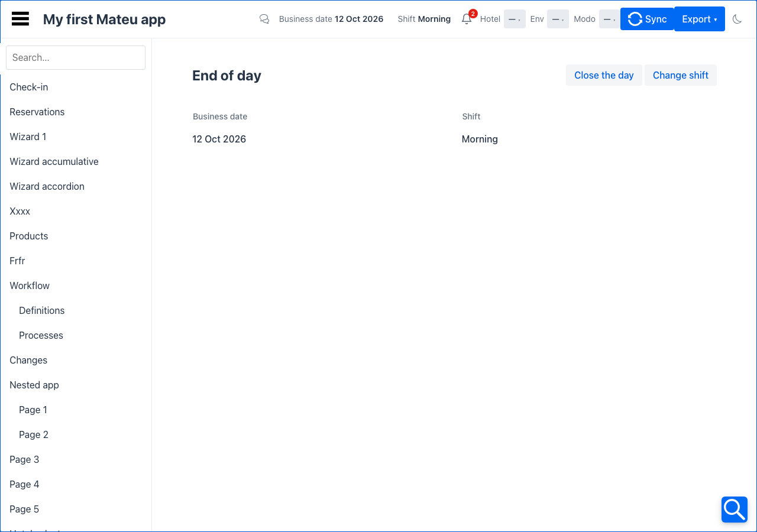Viewport: 757px width, 532px height.
Task: Select the header Shift Morning indicator
Action: click(x=424, y=19)
